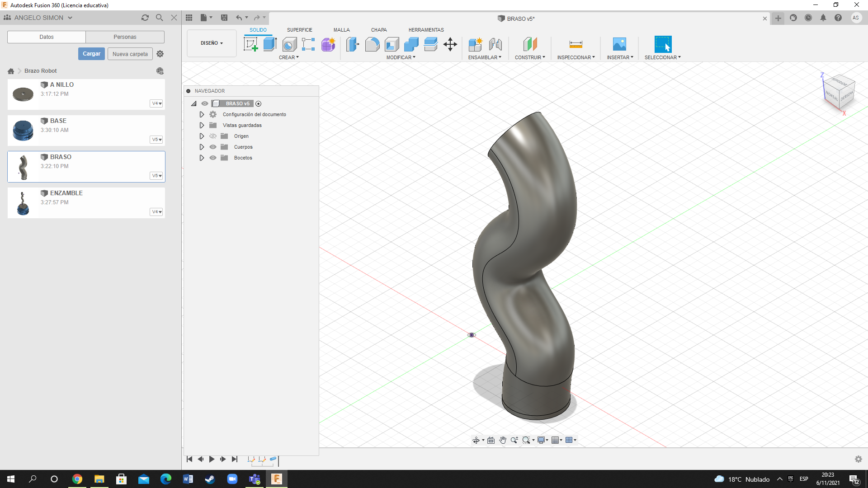The image size is (868, 488).
Task: Search in the data panel
Action: coord(159,18)
